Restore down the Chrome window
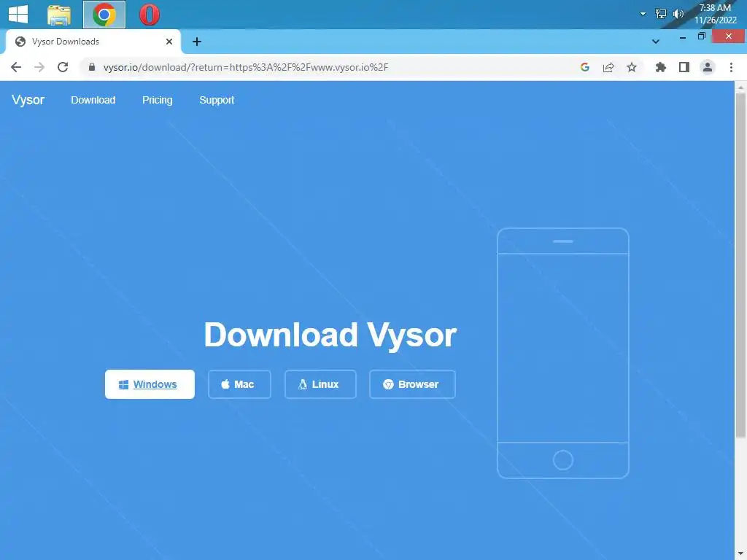This screenshot has width=747, height=560. [701, 36]
